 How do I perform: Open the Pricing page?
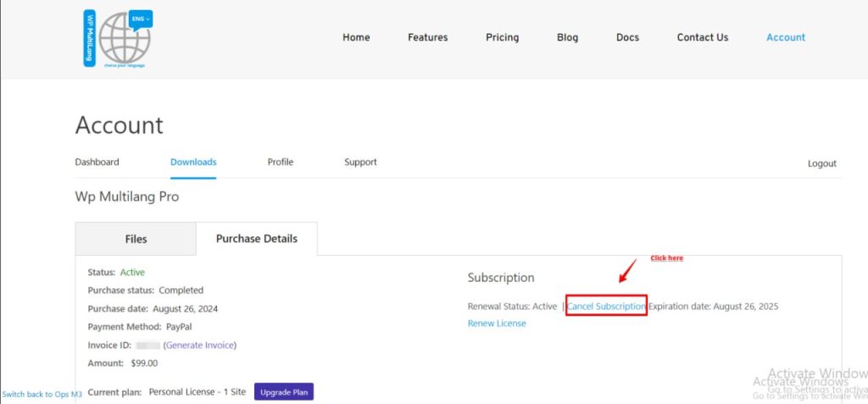coord(502,37)
